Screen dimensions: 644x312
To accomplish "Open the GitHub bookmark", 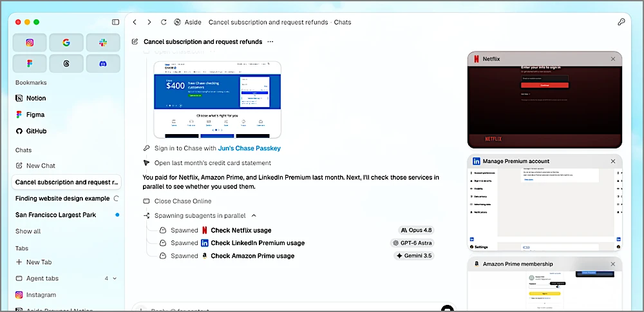I will pos(31,131).
